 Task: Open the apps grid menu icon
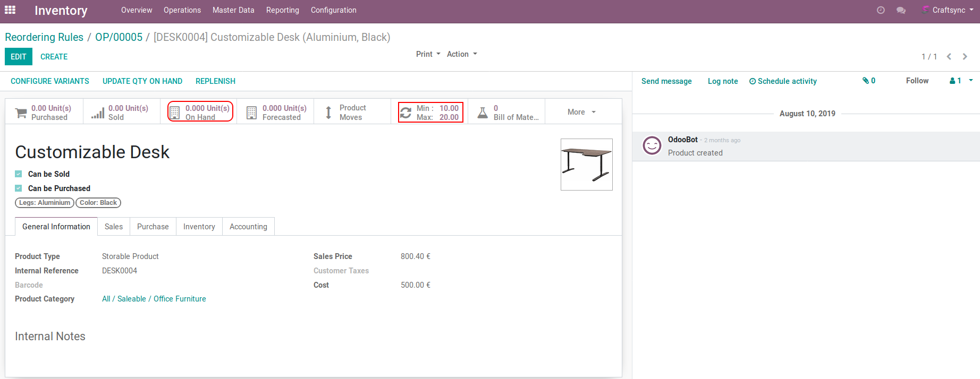10,10
